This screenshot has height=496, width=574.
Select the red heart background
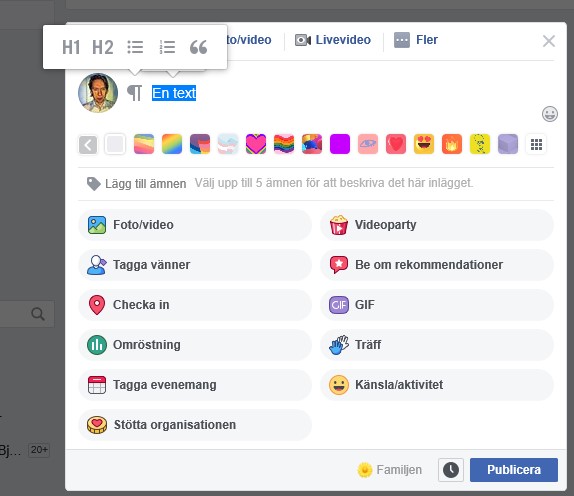pos(396,144)
